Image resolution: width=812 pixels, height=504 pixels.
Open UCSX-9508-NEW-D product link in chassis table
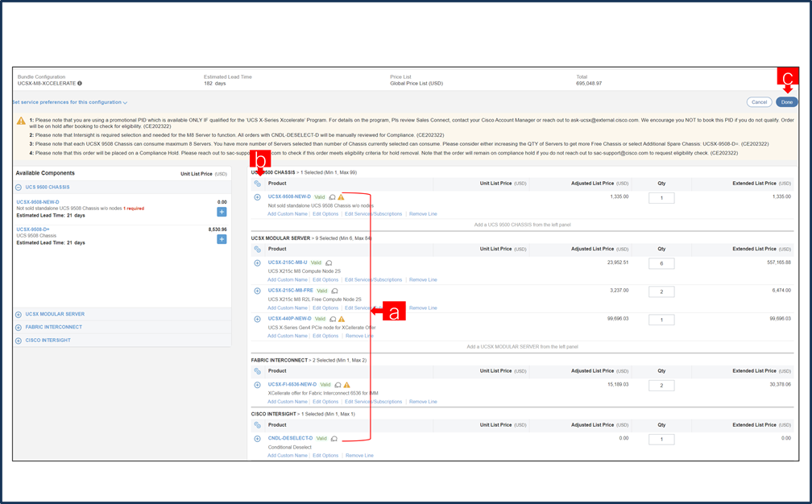coord(289,196)
